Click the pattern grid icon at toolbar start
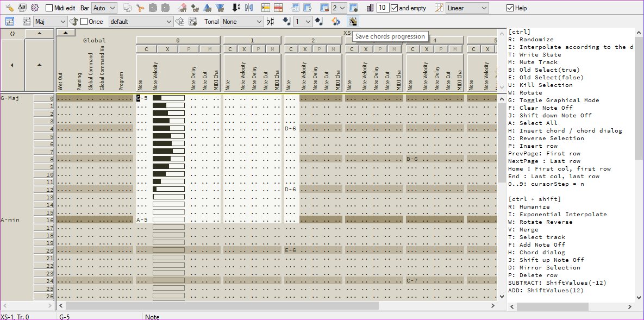Screen dimensions: 644x320 coord(9,21)
